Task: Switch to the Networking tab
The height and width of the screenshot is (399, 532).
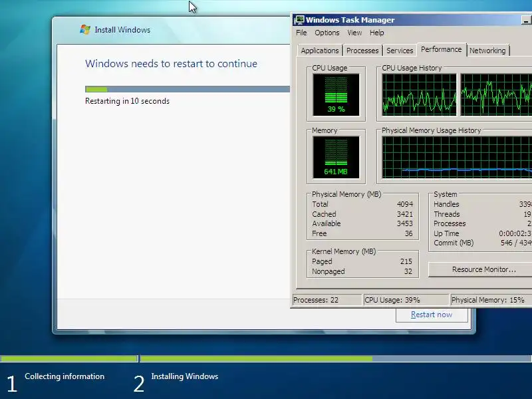Action: click(487, 51)
